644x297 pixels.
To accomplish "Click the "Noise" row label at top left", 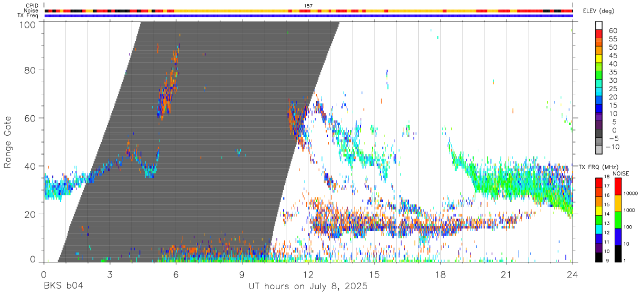I will tap(31, 10).
